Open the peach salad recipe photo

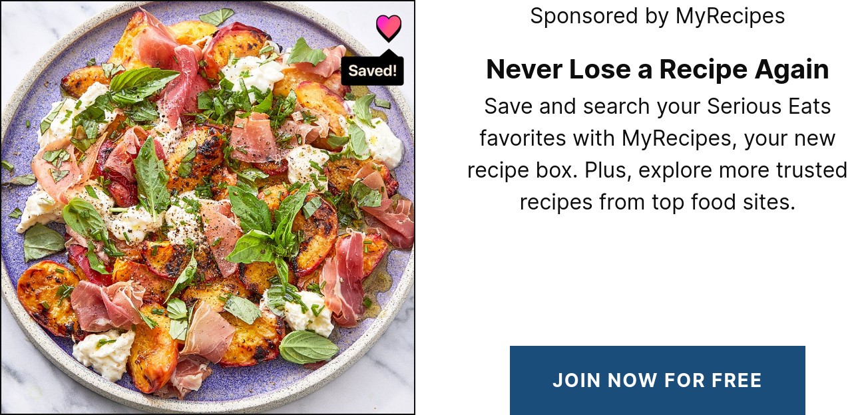(x=207, y=207)
